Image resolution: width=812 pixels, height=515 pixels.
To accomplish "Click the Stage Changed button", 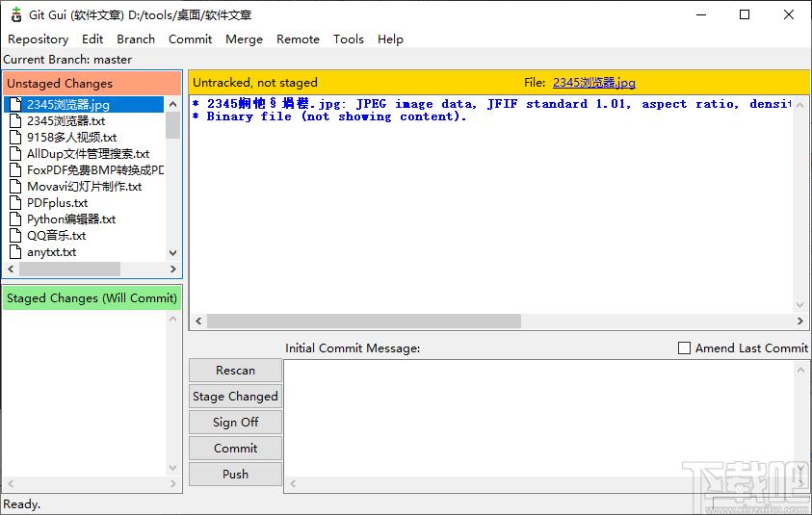I will coord(236,397).
